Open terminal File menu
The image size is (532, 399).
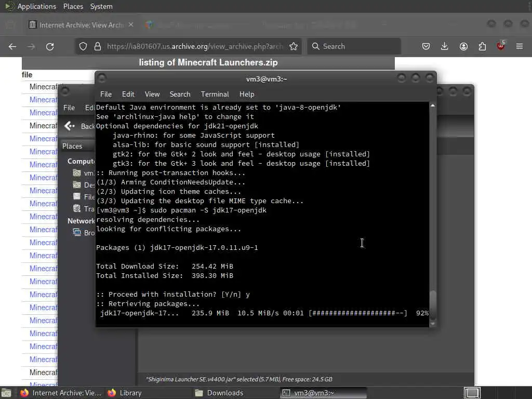coord(106,95)
